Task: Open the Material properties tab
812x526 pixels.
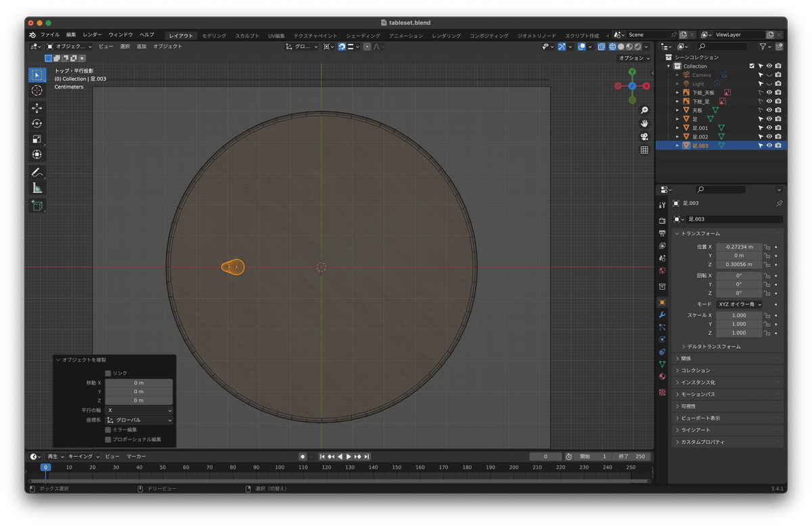Action: [662, 376]
